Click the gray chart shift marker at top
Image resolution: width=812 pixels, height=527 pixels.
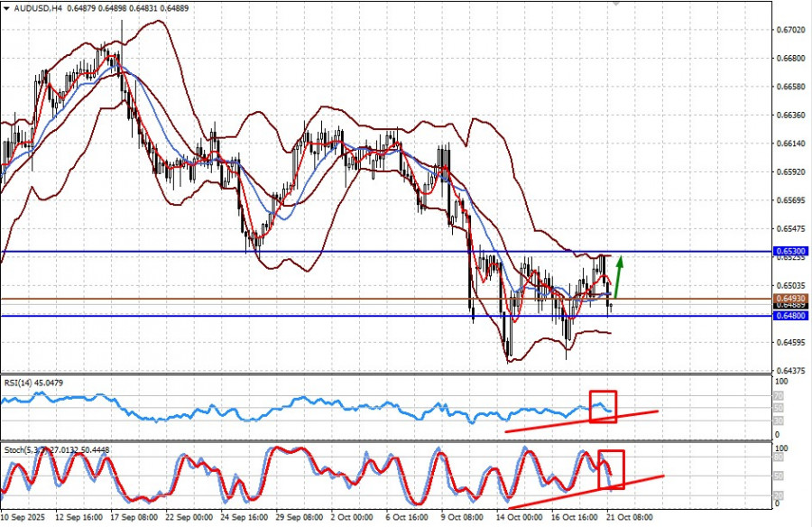click(616, 4)
